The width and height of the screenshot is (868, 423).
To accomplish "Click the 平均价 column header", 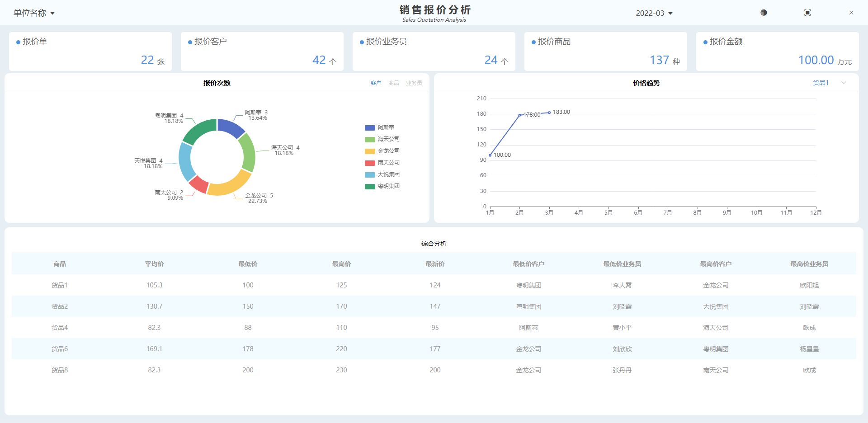I will point(154,264).
